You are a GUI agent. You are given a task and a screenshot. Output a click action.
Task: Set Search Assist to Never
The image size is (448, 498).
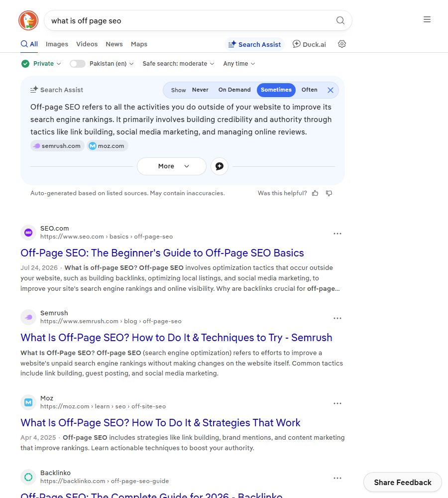(200, 90)
